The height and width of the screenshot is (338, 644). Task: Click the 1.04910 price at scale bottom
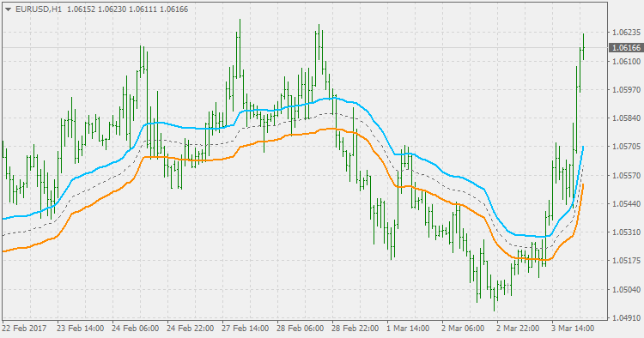tap(626, 318)
